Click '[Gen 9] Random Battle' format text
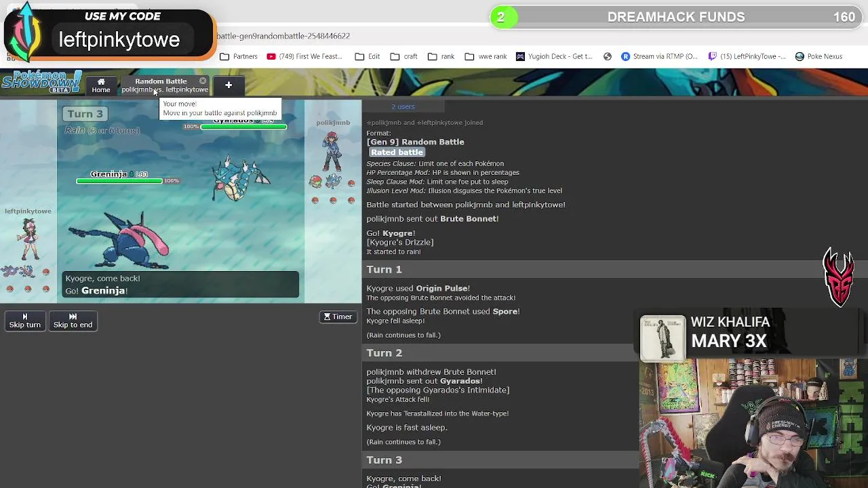Image resolution: width=868 pixels, height=488 pixels. click(415, 142)
